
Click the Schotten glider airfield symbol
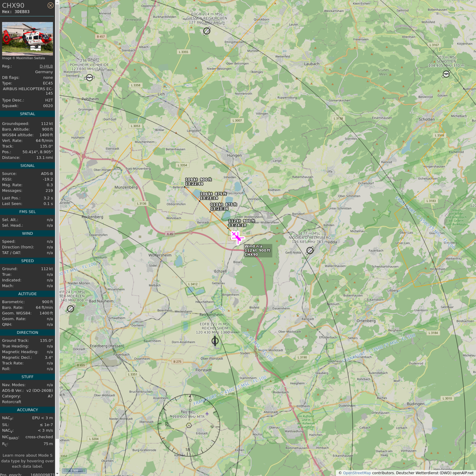(446, 74)
